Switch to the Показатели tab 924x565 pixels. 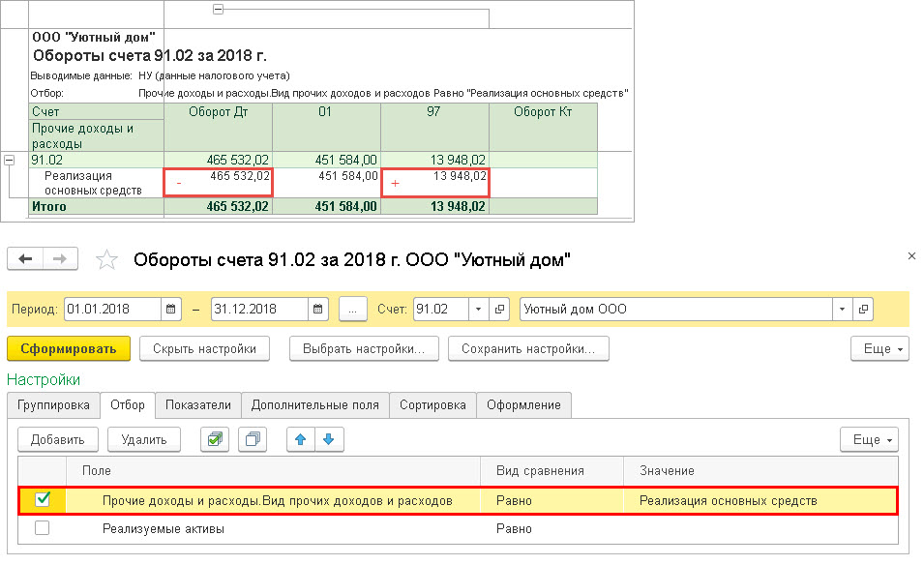coord(198,404)
